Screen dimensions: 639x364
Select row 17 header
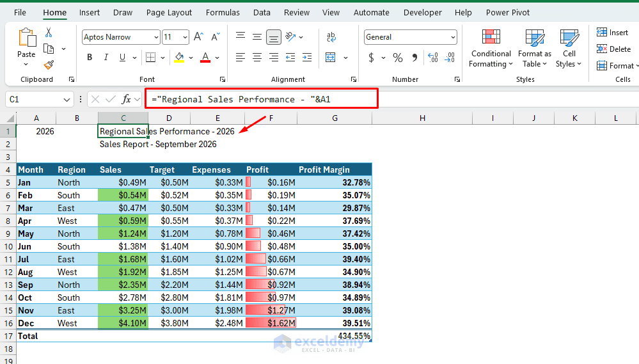(x=8, y=336)
